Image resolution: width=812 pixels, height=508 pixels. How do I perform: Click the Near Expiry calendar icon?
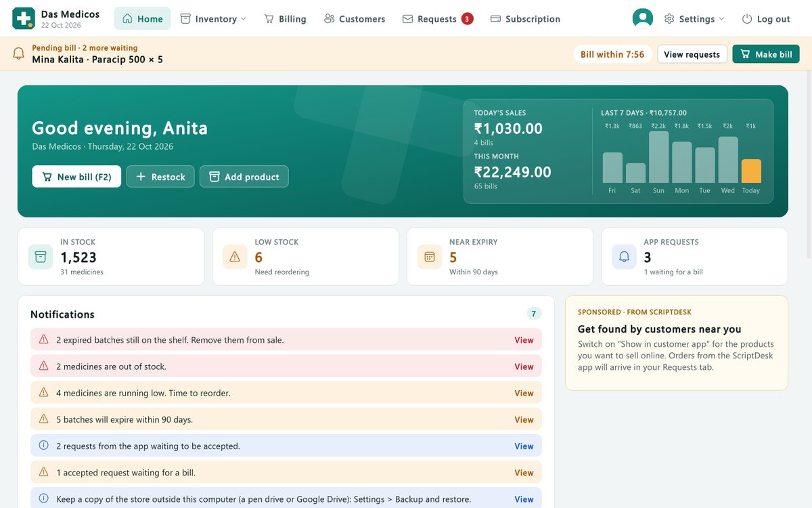[x=430, y=257]
